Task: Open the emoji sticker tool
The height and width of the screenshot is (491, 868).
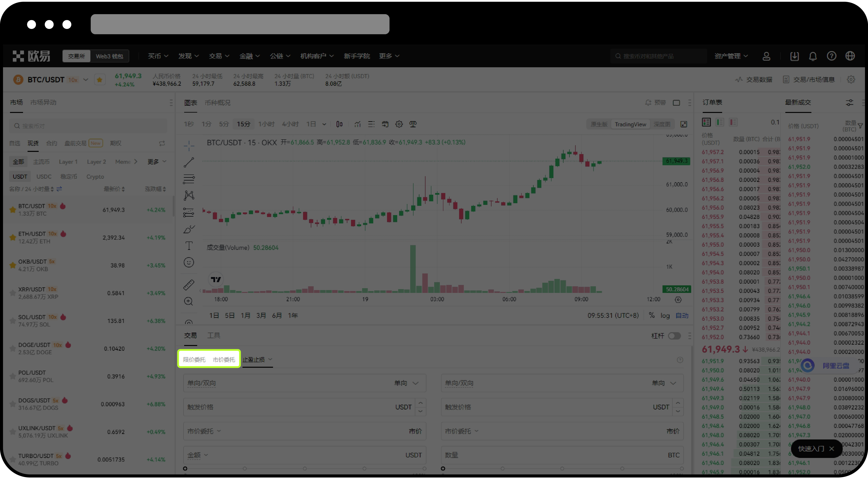Action: click(189, 262)
